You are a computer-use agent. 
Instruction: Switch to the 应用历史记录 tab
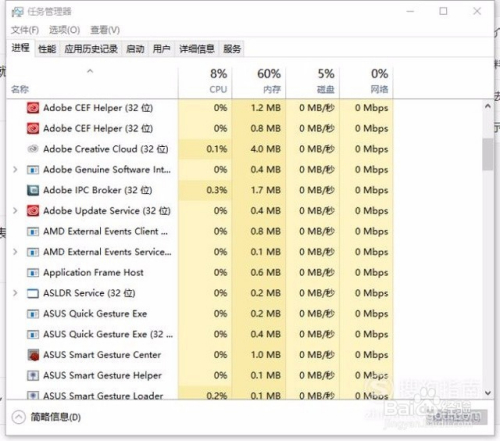click(x=91, y=49)
